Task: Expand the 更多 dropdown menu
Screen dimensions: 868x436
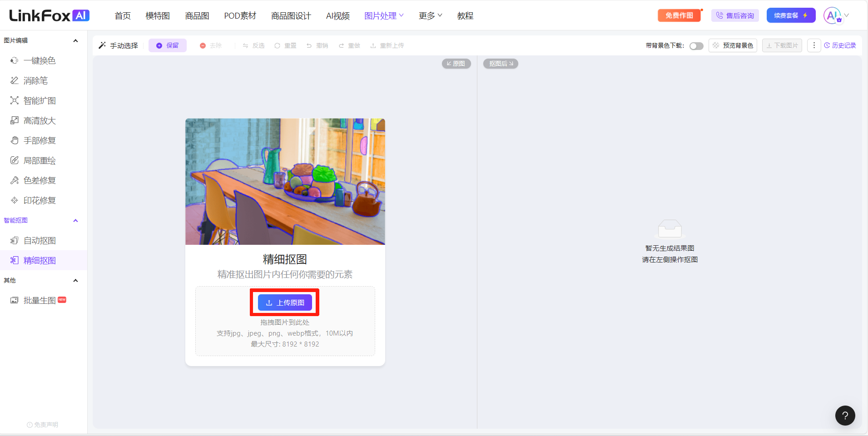Action: (x=430, y=16)
